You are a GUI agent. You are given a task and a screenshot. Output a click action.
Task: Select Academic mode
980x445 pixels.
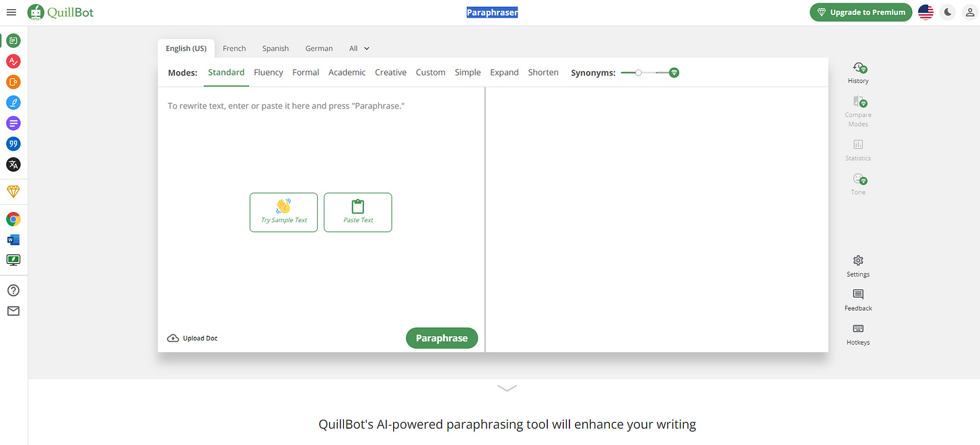tap(347, 73)
